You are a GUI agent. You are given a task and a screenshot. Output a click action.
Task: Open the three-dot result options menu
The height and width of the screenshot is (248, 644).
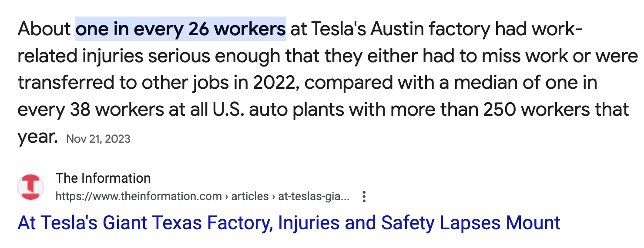(364, 197)
